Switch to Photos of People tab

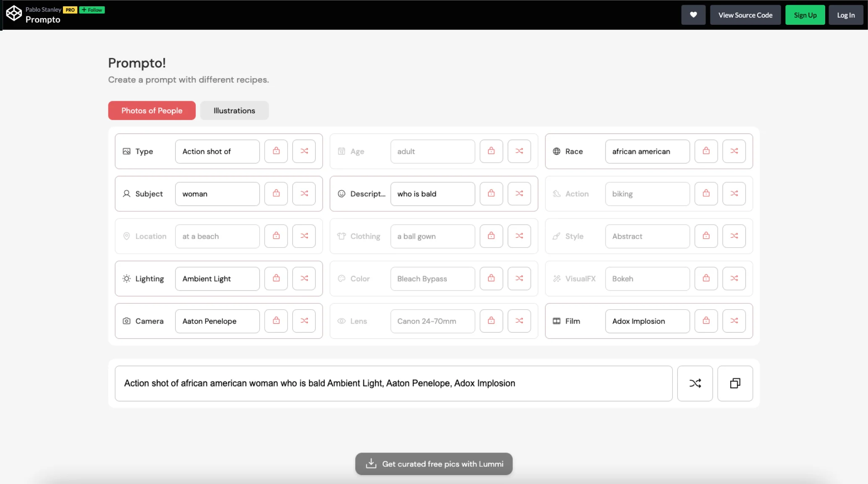click(x=152, y=110)
